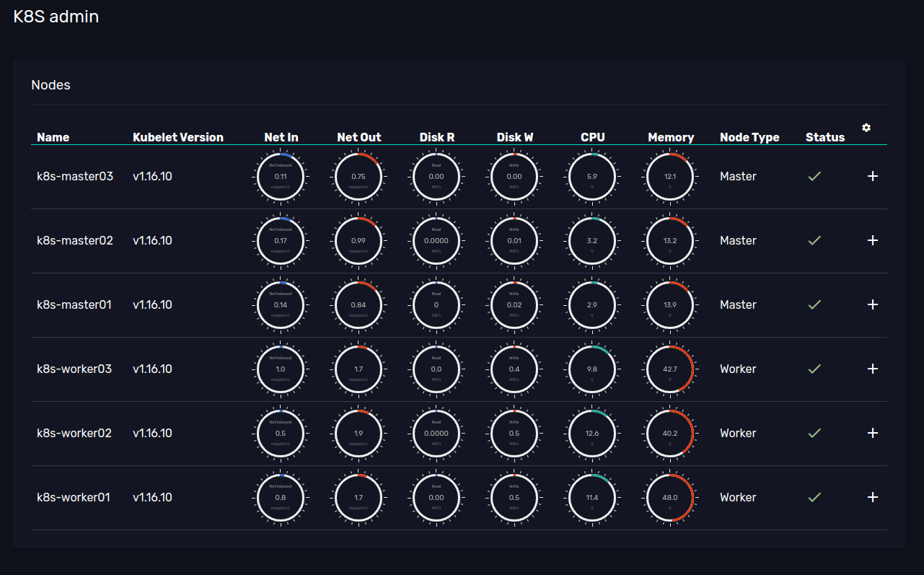Expand the k8s-worker02 row with plus

873,433
